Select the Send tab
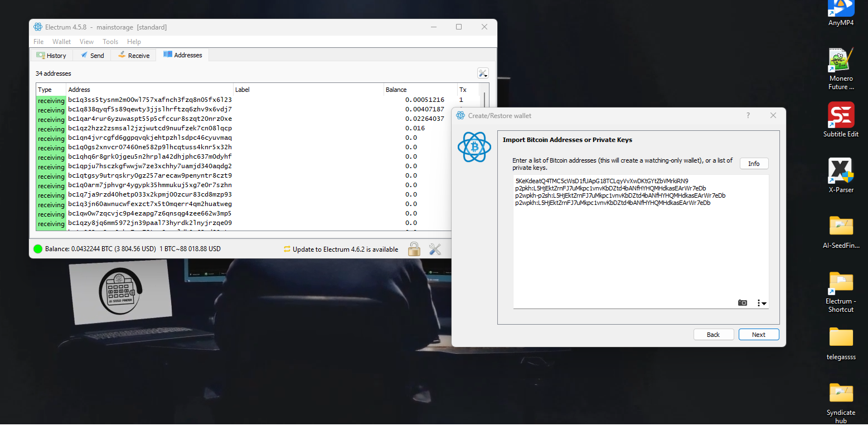The image size is (868, 426). click(x=92, y=55)
